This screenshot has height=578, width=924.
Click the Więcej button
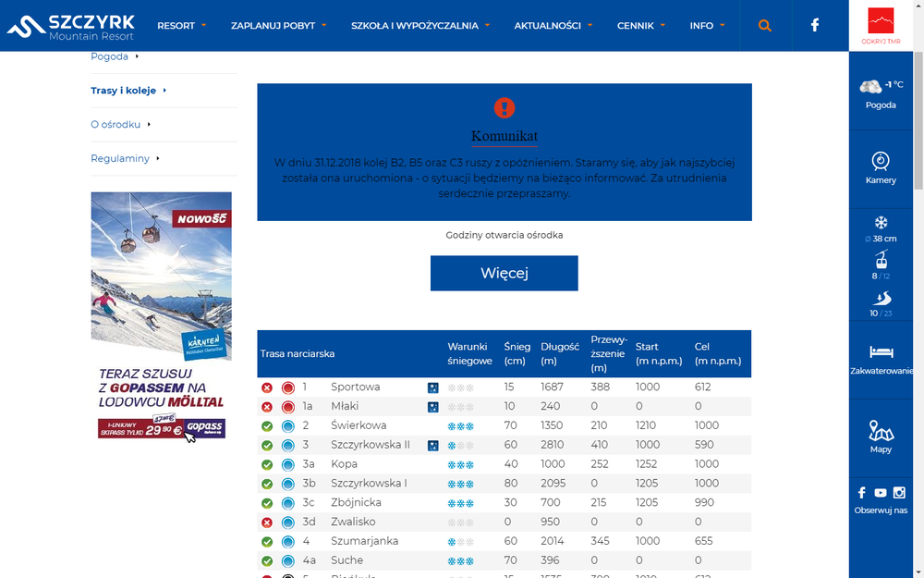505,273
